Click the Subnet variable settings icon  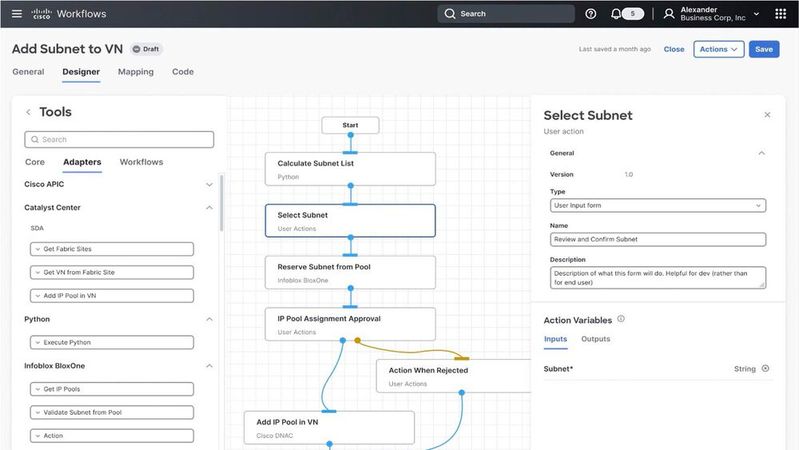pos(765,368)
